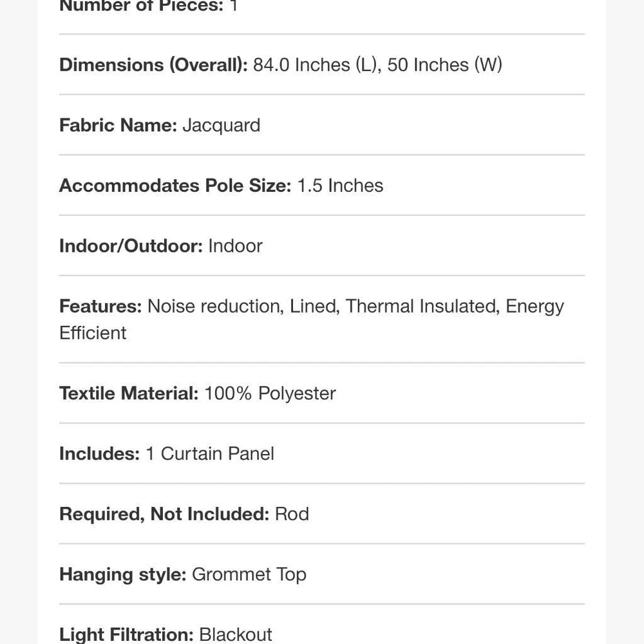644x644 pixels.
Task: Select the "1 Curtain Panel" text
Action: 210,454
